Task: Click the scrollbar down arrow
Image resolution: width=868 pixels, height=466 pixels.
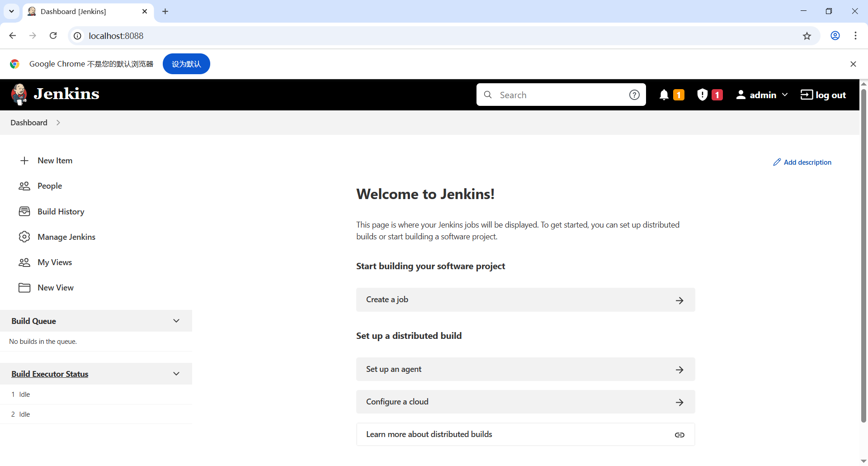Action: 863,461
